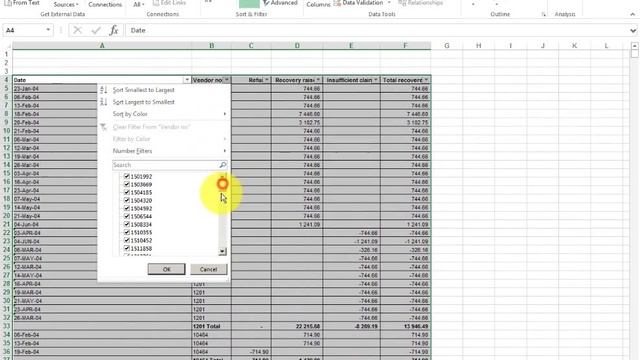Click the formula bar containing Date

pos(378,30)
